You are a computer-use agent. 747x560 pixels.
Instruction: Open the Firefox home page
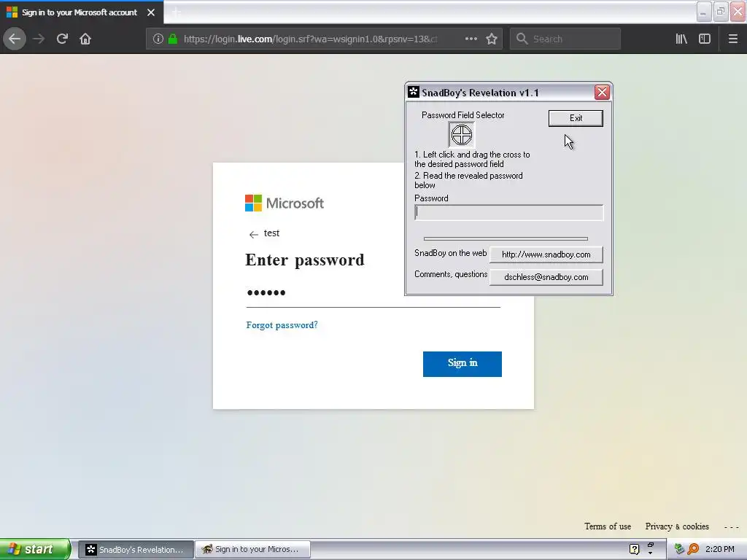tap(85, 39)
